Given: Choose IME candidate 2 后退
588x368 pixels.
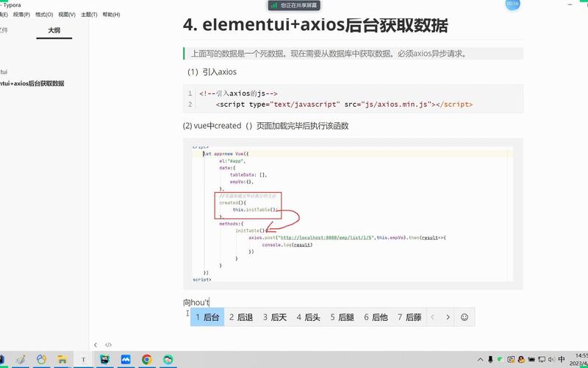Looking at the screenshot, I should pyautogui.click(x=241, y=317).
